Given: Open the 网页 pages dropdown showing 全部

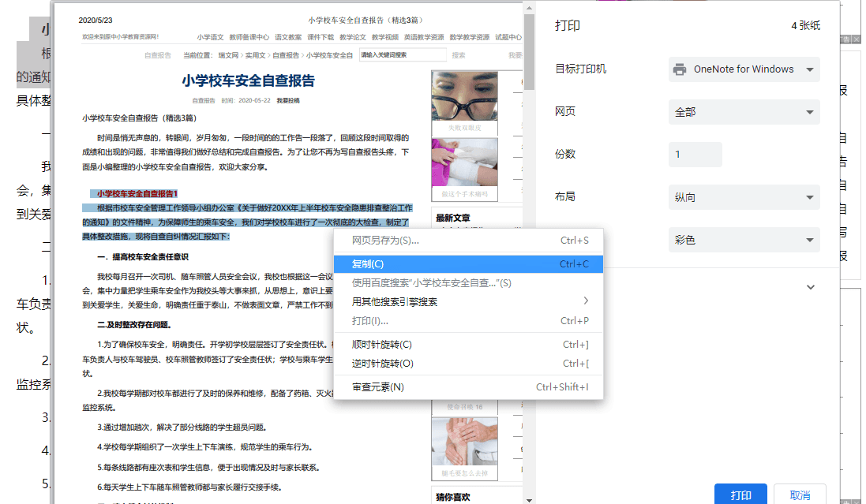Looking at the screenshot, I should (x=744, y=112).
